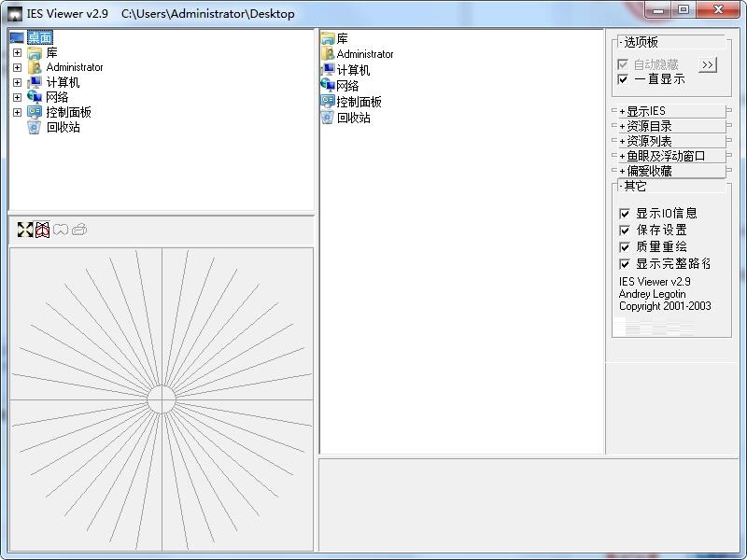
Task: Click the expand-arrows fullscreen view icon
Action: pos(25,230)
